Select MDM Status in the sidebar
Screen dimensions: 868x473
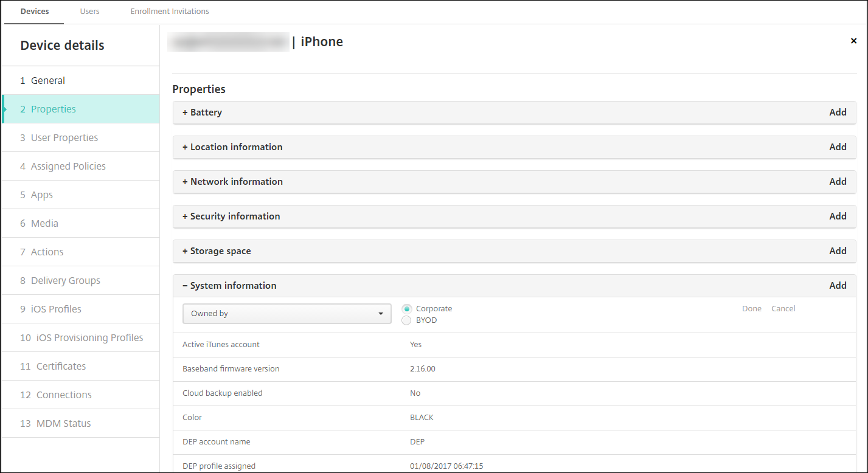[x=63, y=424]
